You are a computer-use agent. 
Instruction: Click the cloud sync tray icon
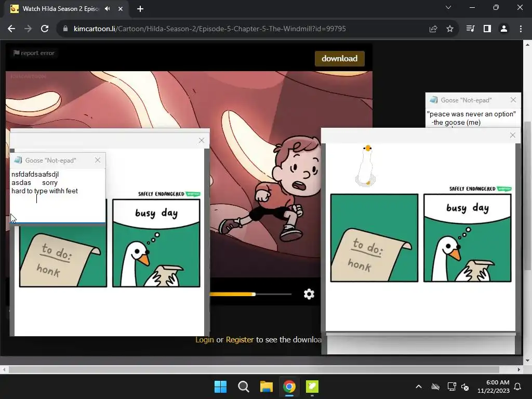(x=435, y=387)
